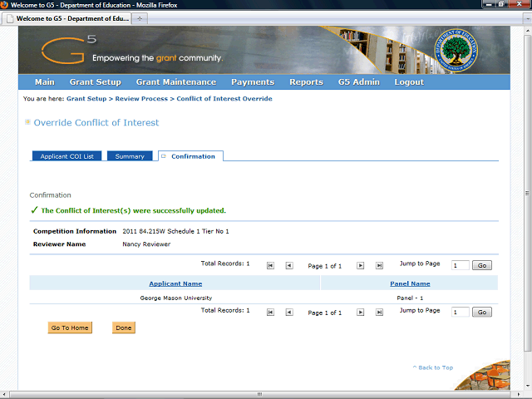
Task: Click the Panel - 1 cell
Action: point(410,298)
